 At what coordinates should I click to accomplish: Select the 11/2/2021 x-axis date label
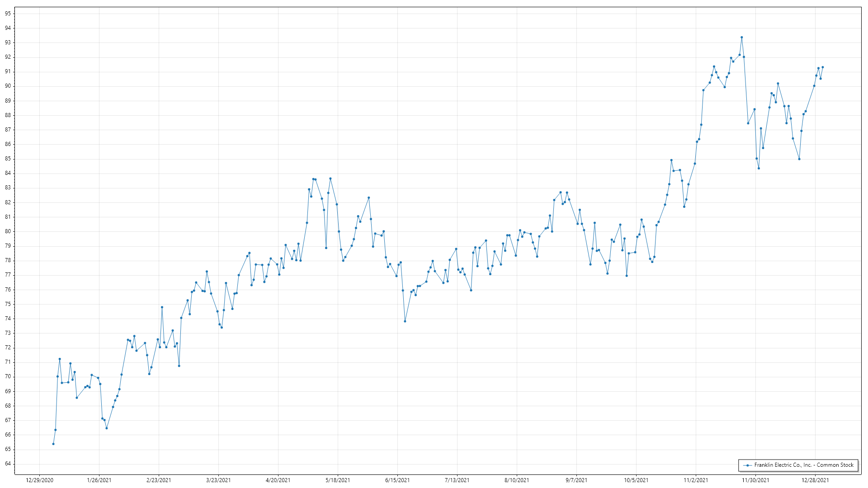click(696, 480)
